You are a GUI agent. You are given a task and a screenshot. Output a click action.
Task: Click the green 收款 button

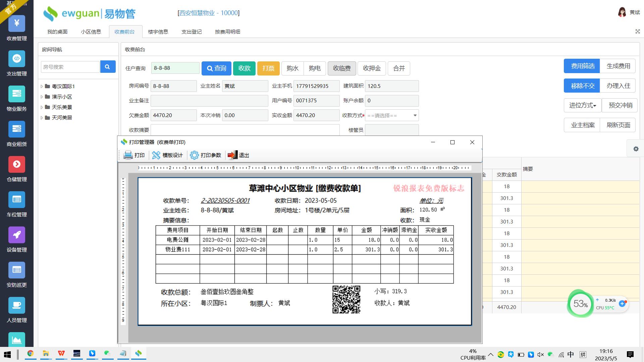click(x=244, y=68)
